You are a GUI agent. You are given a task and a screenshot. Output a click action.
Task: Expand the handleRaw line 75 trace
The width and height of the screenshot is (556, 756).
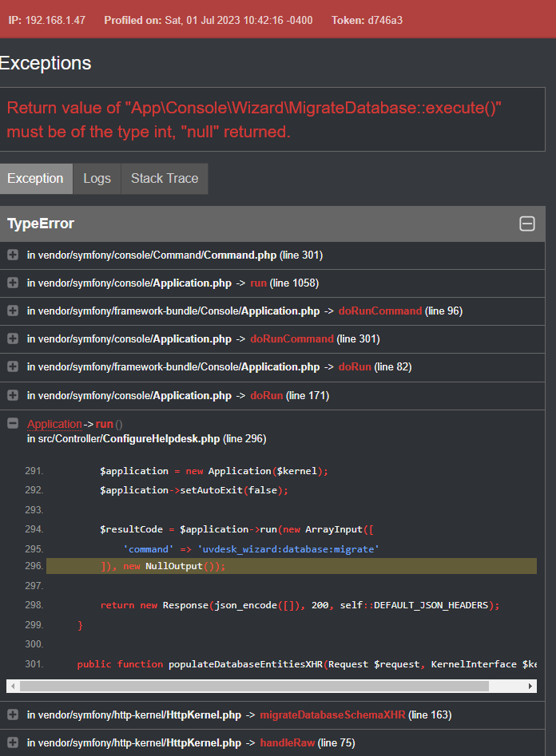coord(13,743)
